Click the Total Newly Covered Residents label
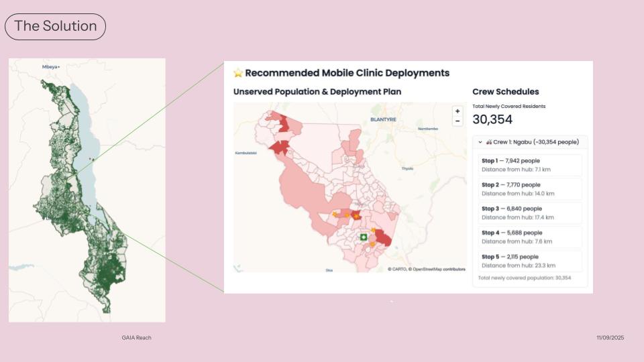This screenshot has height=362, width=644. point(509,107)
